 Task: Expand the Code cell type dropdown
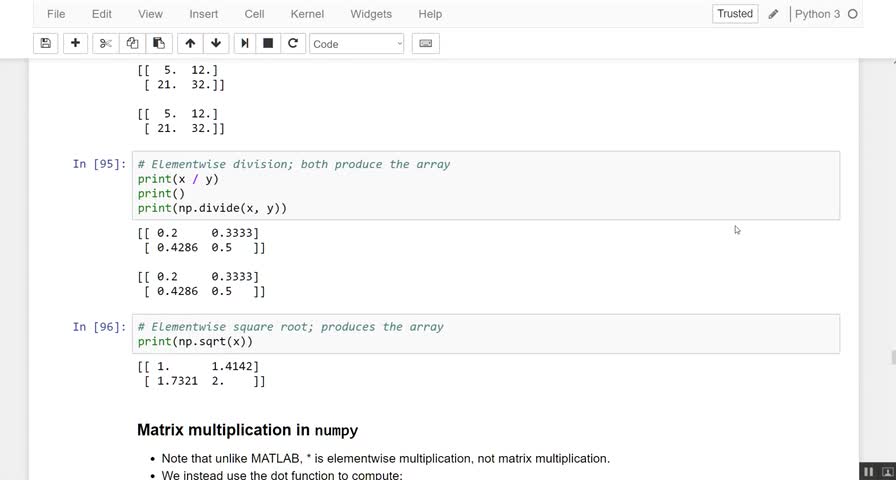click(x=356, y=44)
